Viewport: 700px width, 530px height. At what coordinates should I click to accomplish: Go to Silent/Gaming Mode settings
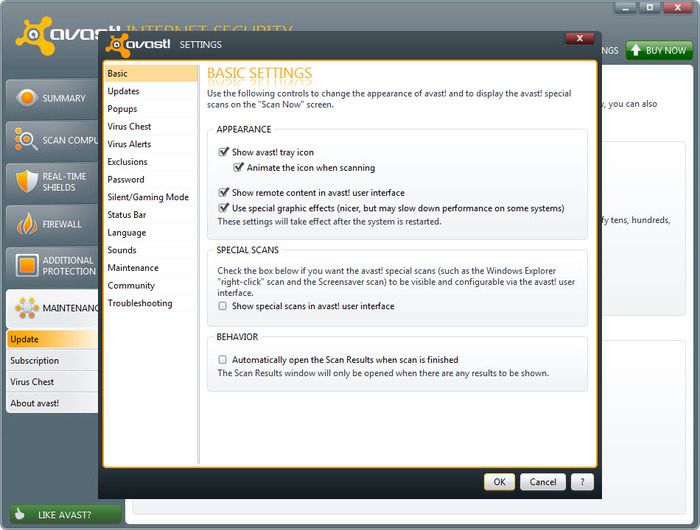(147, 197)
